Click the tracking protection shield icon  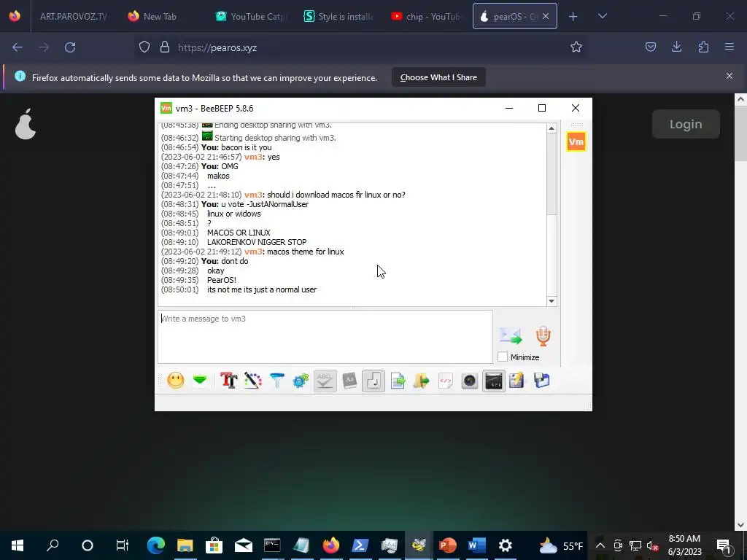(144, 47)
